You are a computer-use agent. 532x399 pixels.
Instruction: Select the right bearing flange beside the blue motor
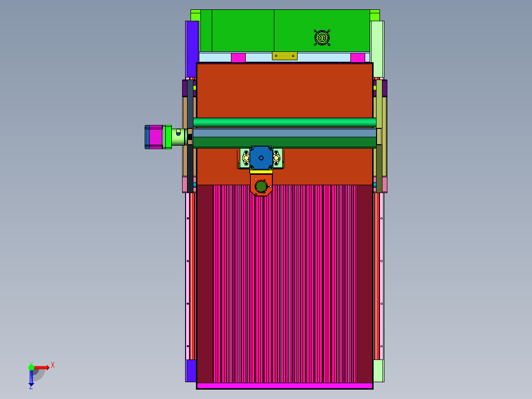click(276, 158)
